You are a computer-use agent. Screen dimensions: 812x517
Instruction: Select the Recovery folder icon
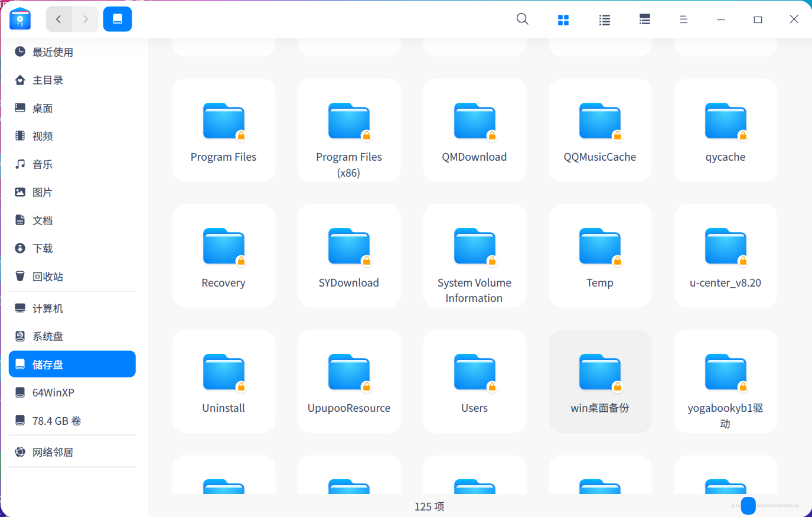223,247
